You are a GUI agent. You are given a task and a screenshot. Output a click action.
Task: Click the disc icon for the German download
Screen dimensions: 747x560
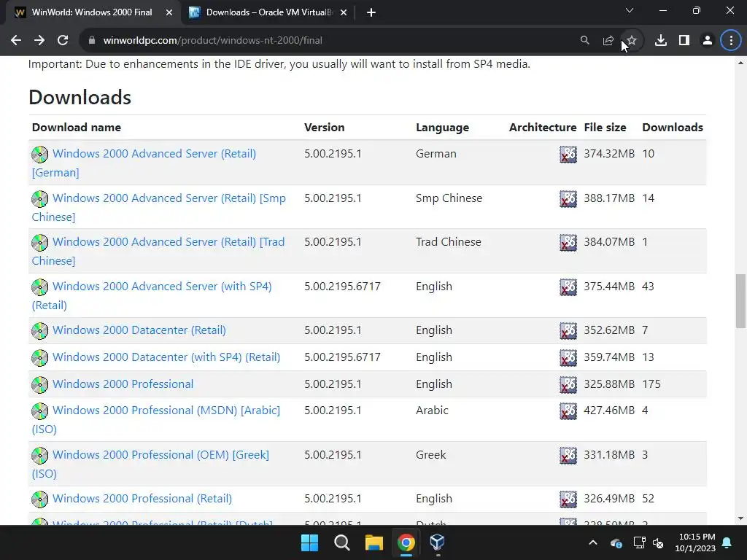[39, 155]
